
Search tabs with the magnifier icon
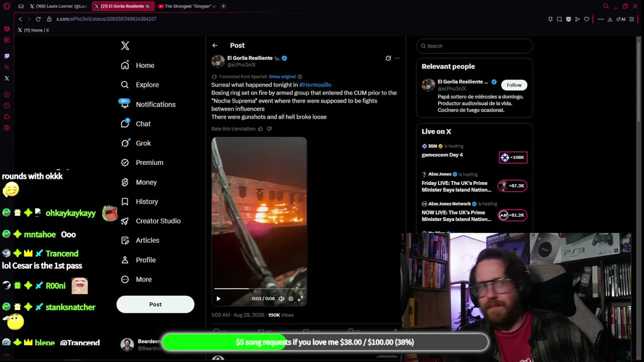(x=606, y=6)
